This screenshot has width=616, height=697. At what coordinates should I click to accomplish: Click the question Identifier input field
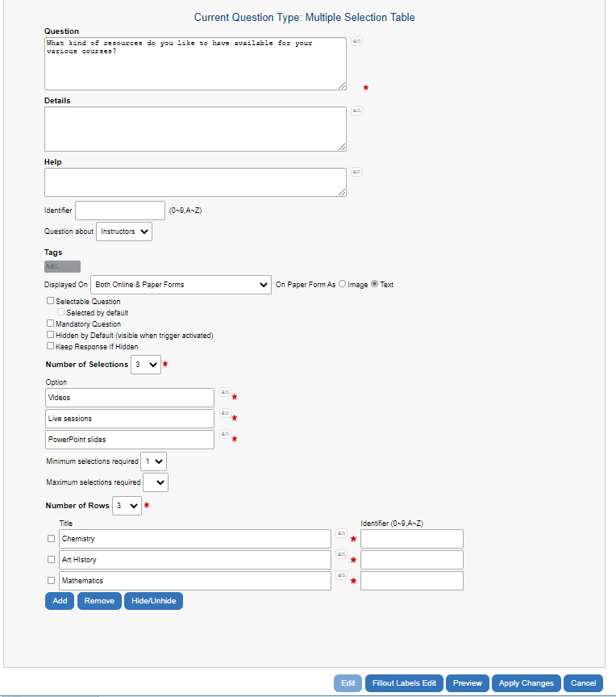pyautogui.click(x=120, y=211)
